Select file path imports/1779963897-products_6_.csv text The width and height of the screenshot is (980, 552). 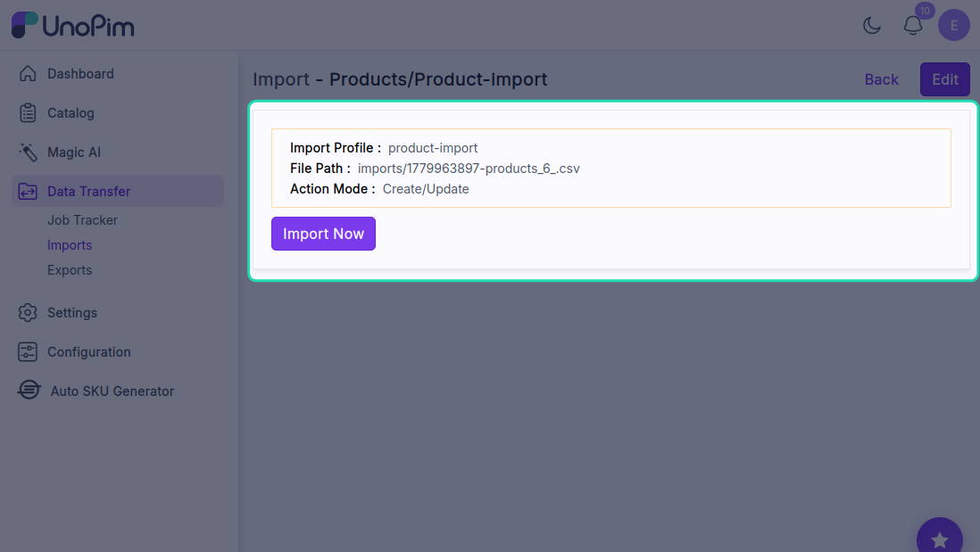coord(469,169)
